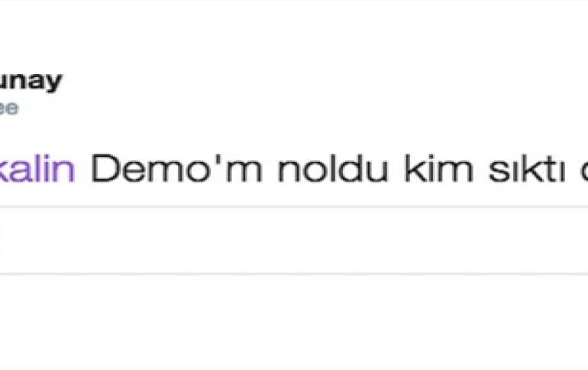Click the upper gray divider under the tweet
This screenshot has height=370, width=588.
pyautogui.click(x=294, y=206)
